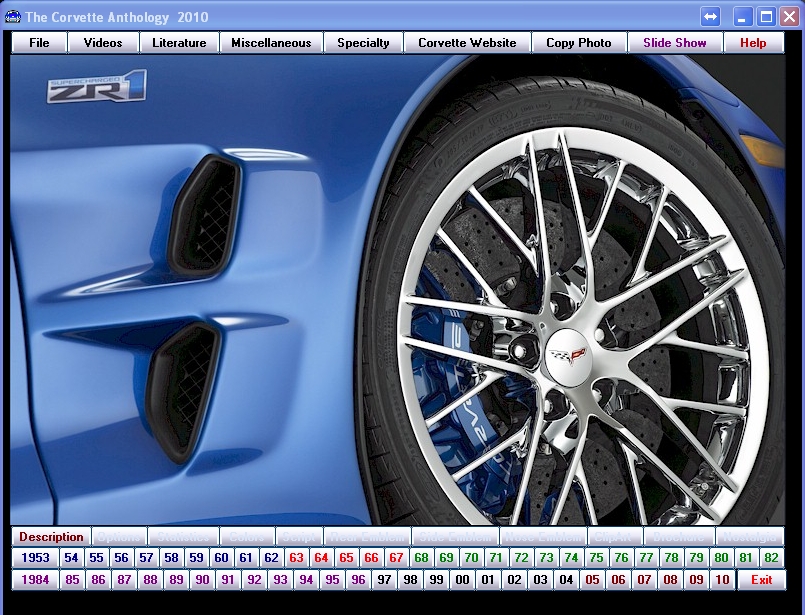Open the Corvette Website menu
805x615 pixels.
pyautogui.click(x=467, y=43)
